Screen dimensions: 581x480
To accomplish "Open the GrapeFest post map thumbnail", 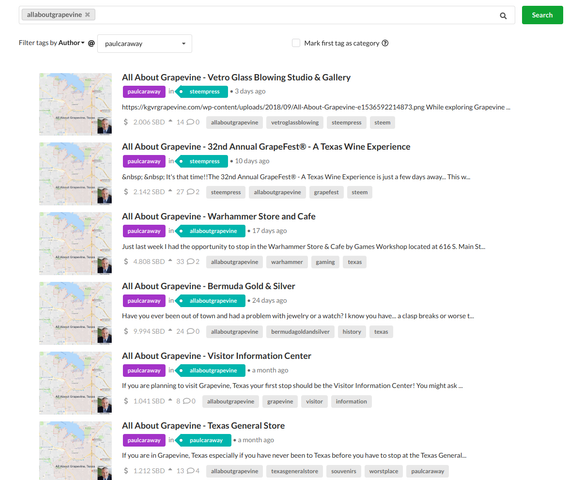I will pyautogui.click(x=76, y=173).
